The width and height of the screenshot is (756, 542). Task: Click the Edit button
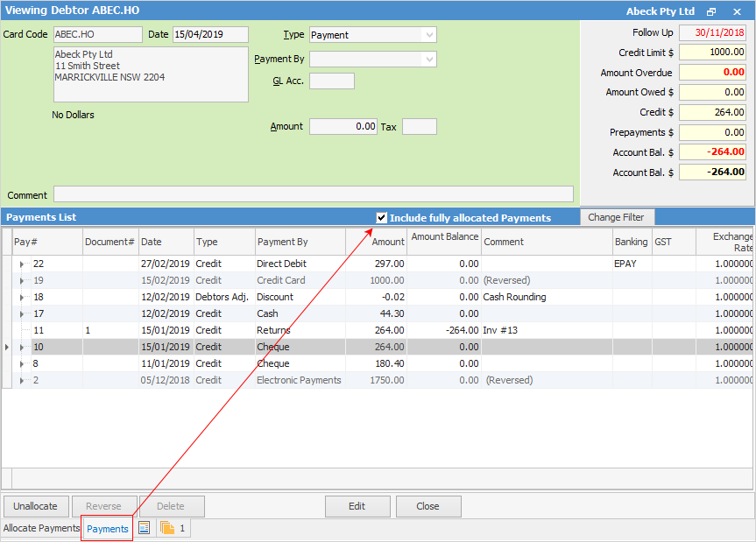coord(357,506)
